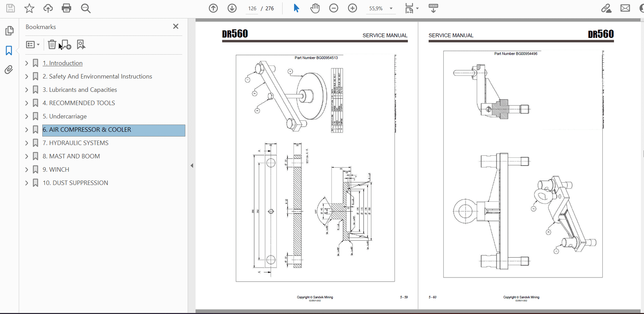Viewport: 644px width, 314px height.
Task: Toggle the Attachments paperclip panel
Action: point(9,70)
